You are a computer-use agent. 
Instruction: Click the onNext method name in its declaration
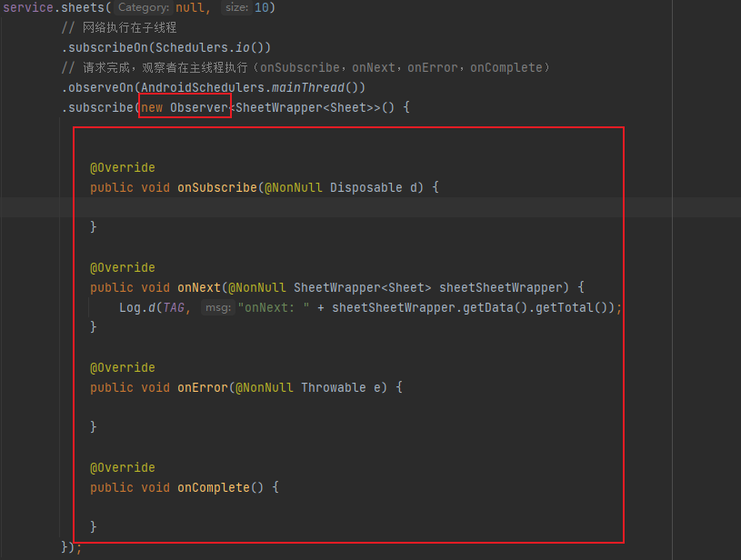199,287
